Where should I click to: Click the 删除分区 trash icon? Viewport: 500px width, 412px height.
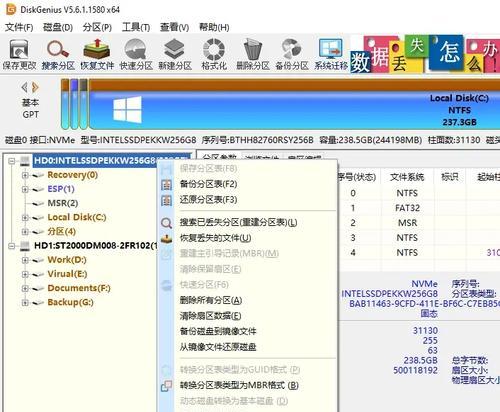253,54
